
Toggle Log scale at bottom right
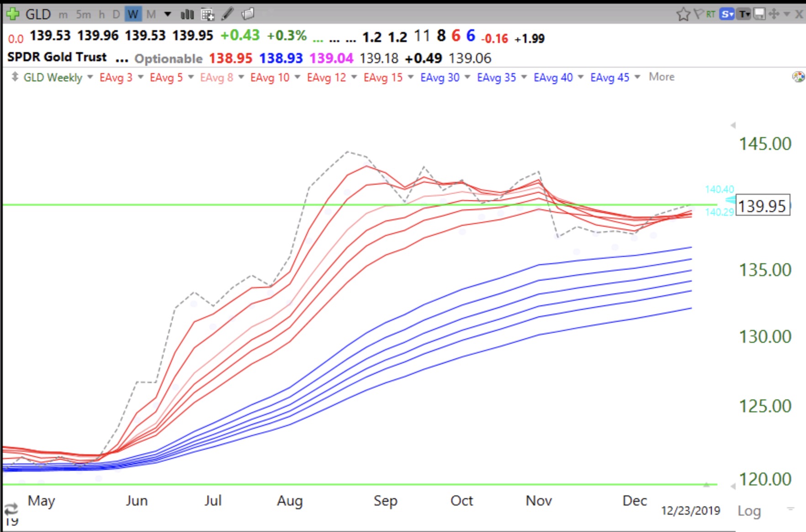click(x=749, y=511)
